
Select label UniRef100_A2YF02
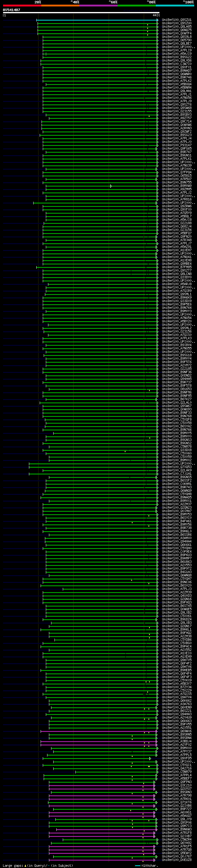tap(177, 745)
